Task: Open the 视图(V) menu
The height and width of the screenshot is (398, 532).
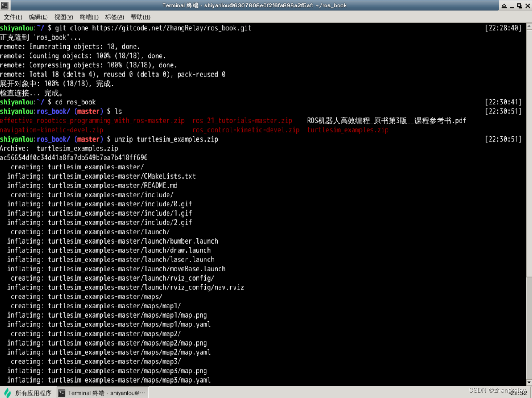Action: [x=63, y=17]
